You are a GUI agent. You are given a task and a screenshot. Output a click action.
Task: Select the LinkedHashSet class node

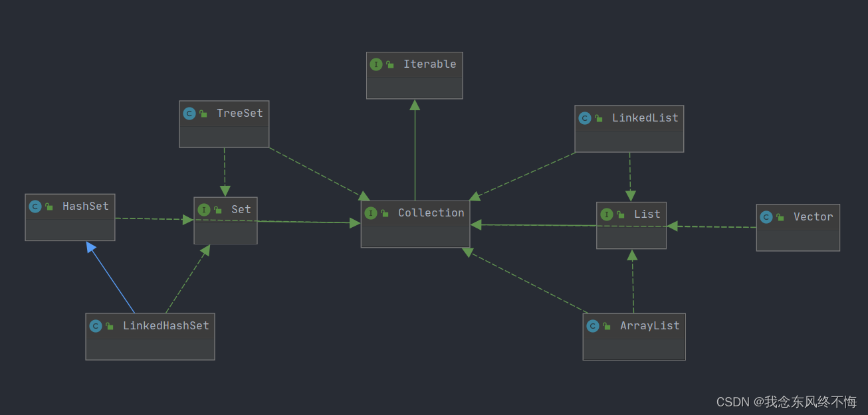click(x=150, y=335)
